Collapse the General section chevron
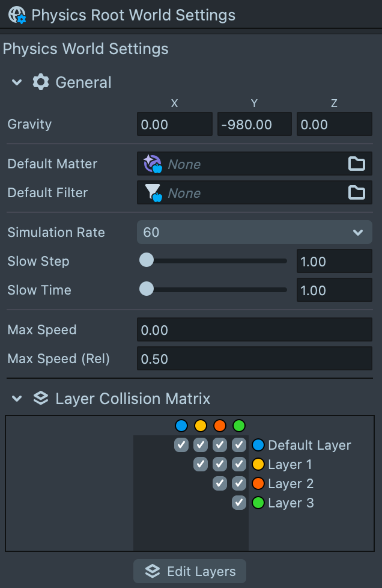Viewport: 382px width, 588px height. (17, 82)
